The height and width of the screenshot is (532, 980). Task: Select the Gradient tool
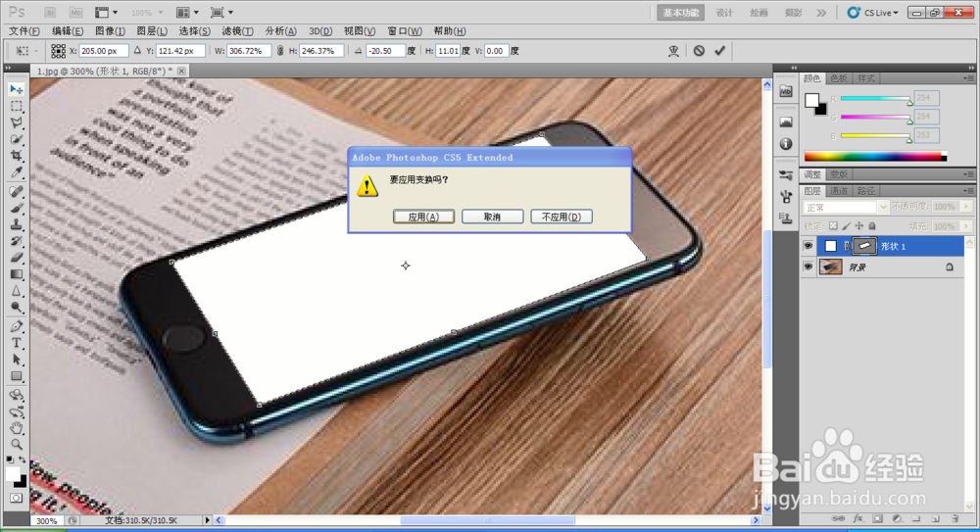click(x=17, y=273)
